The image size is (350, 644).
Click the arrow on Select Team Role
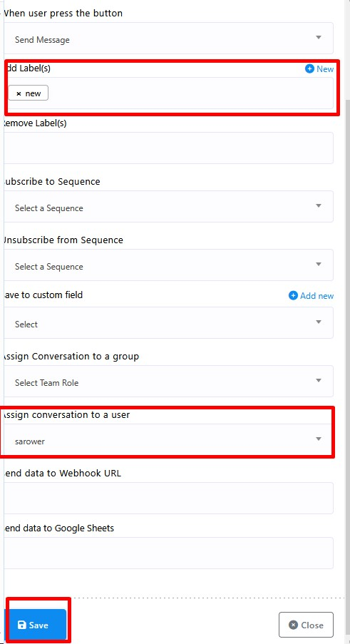click(319, 380)
